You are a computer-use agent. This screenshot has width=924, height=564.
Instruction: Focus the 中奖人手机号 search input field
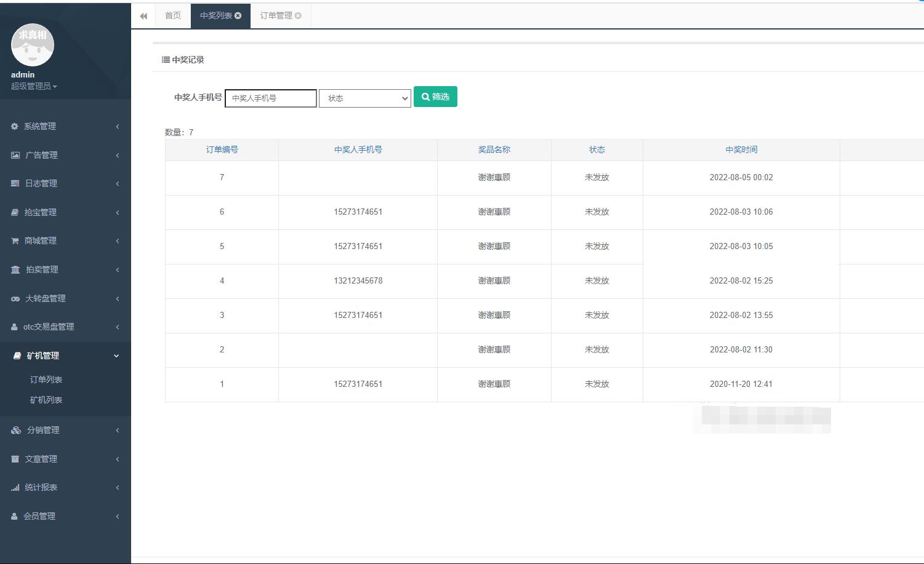tap(271, 98)
